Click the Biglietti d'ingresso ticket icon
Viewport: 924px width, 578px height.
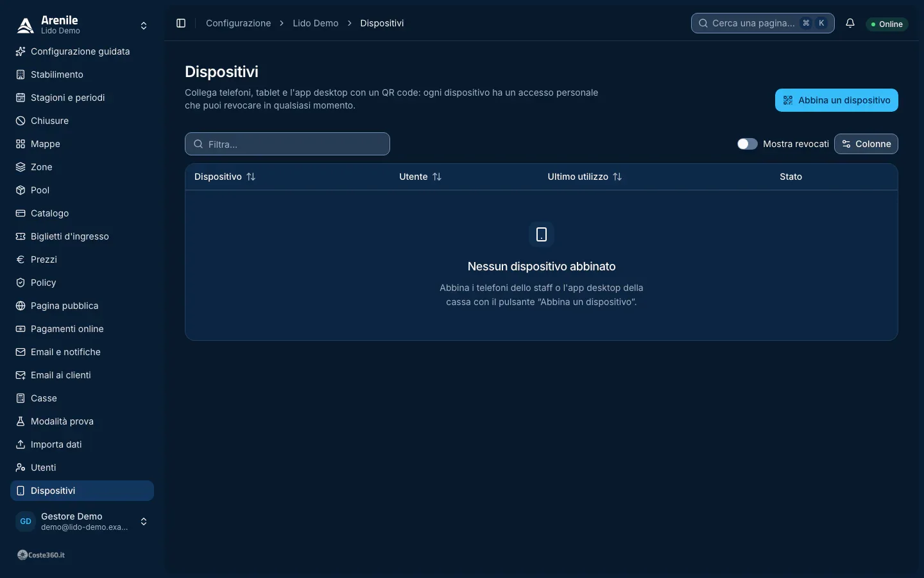tap(21, 236)
